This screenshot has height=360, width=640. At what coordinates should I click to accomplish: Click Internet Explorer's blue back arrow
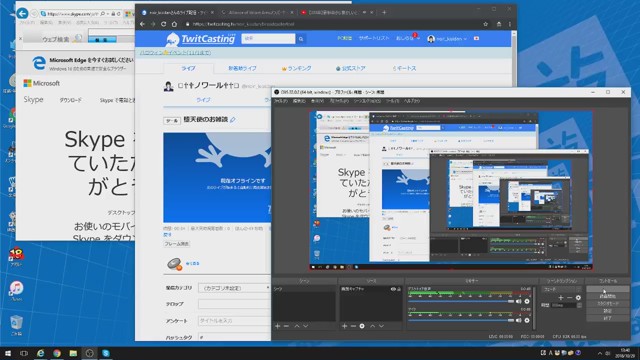point(22,13)
